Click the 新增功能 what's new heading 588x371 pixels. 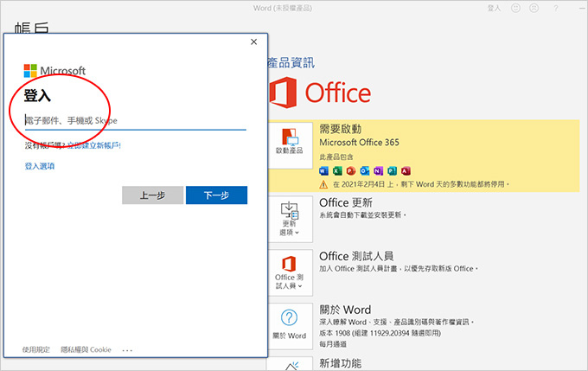pos(341,363)
